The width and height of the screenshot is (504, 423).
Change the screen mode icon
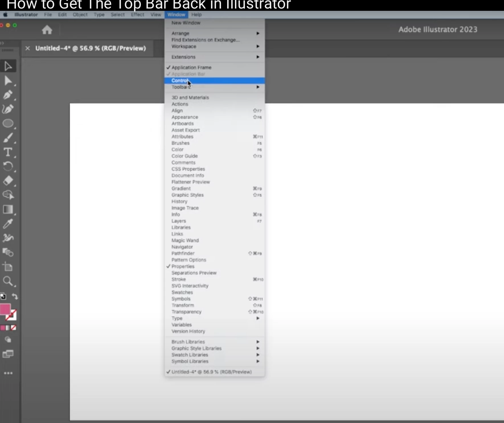coord(8,354)
